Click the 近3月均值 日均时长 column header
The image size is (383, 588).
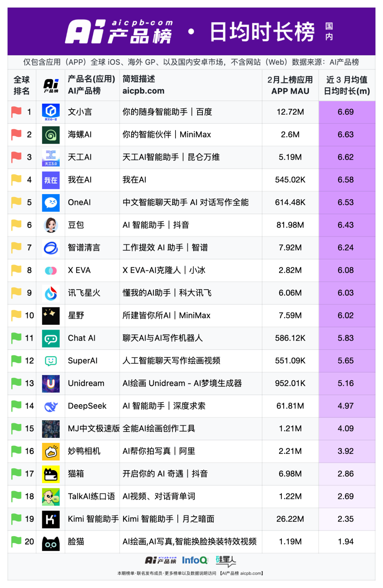click(x=347, y=85)
